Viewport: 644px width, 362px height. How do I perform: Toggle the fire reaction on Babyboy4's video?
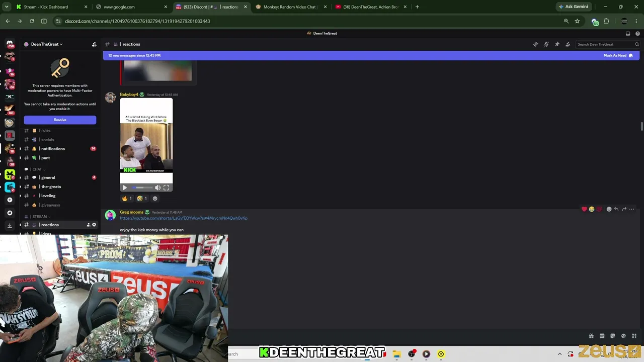pyautogui.click(x=127, y=199)
